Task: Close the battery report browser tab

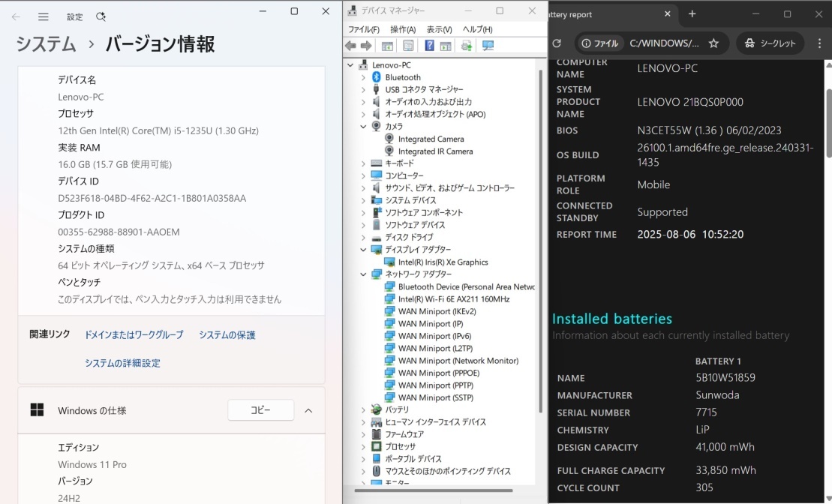Action: click(668, 14)
